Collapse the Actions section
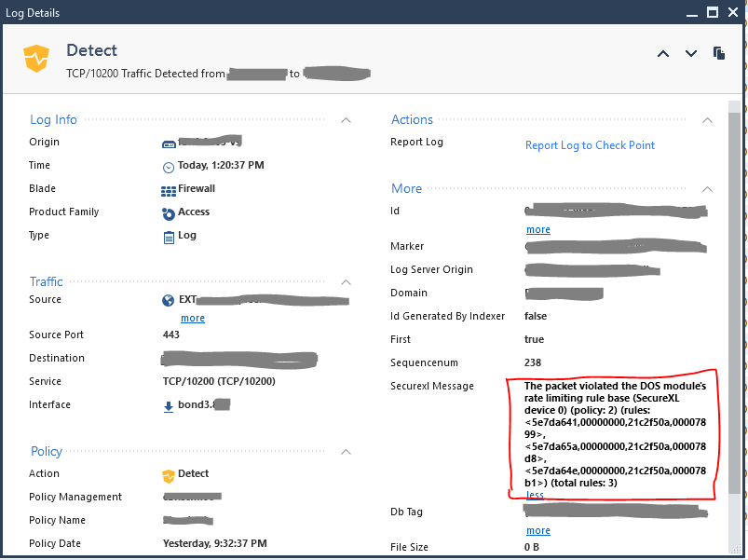This screenshot has height=560, width=748. click(x=707, y=119)
